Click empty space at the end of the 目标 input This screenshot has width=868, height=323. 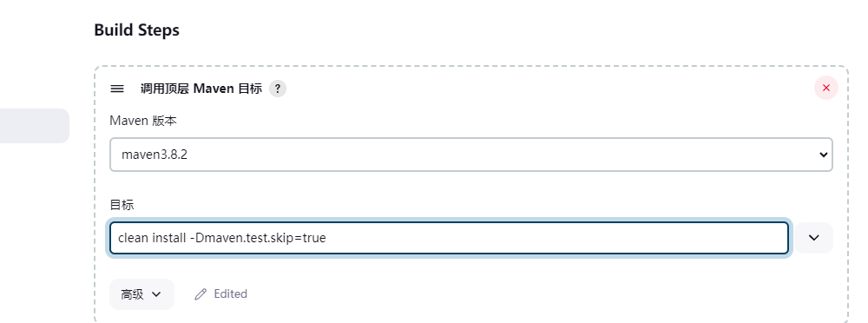tap(554, 238)
